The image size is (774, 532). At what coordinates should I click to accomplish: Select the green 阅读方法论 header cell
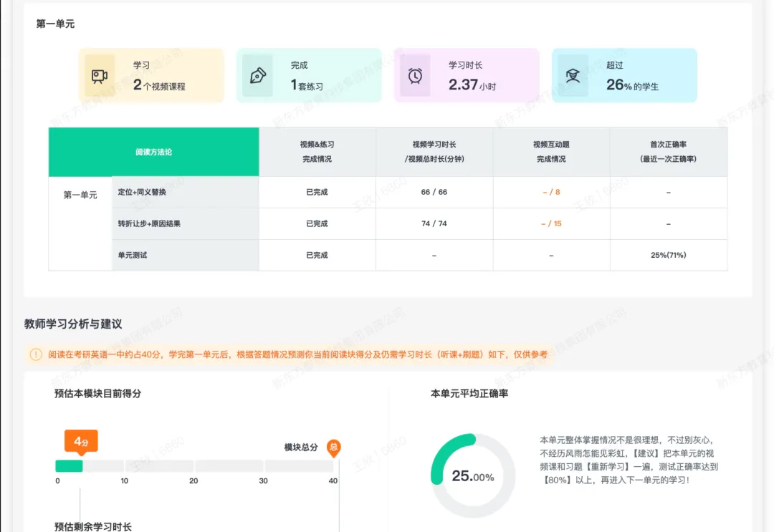(153, 152)
